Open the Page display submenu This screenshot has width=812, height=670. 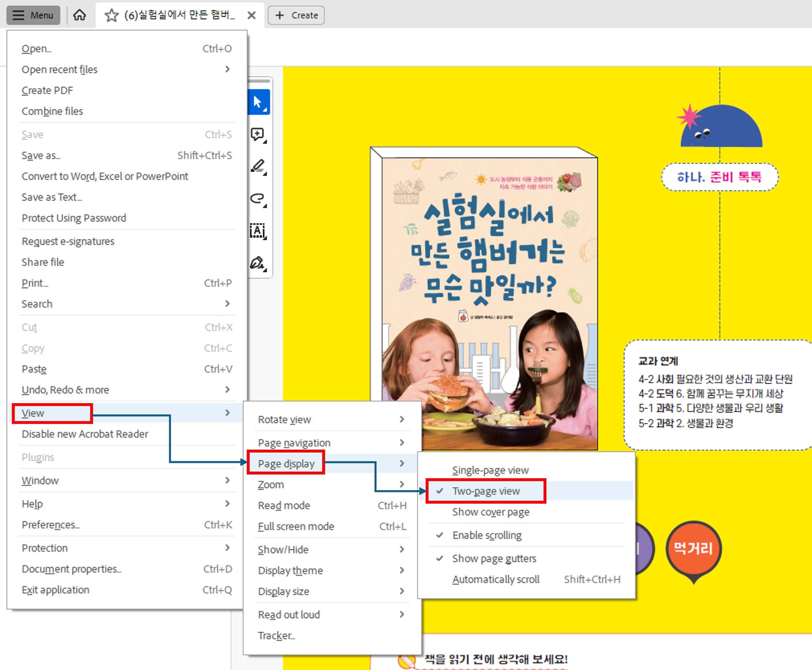pyautogui.click(x=286, y=464)
